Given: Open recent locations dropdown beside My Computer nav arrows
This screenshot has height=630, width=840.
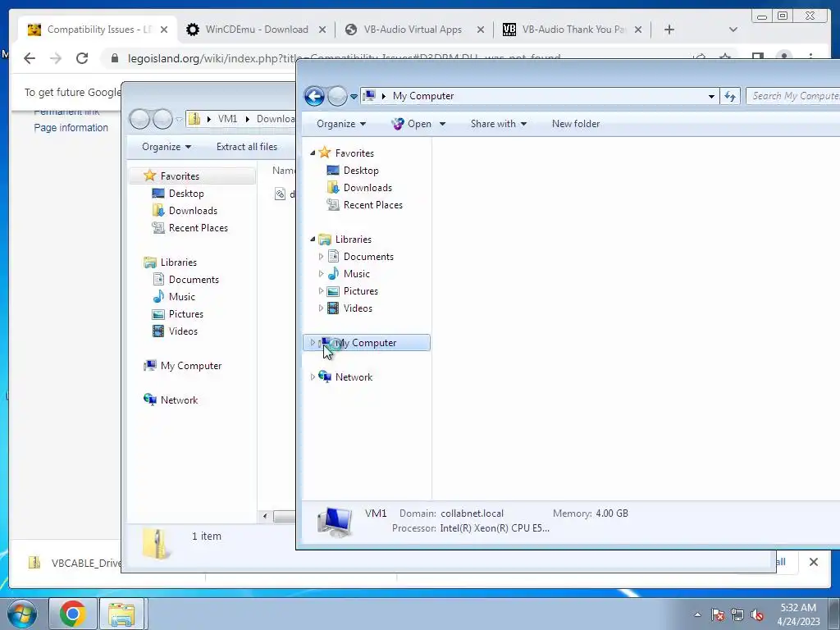Looking at the screenshot, I should (x=354, y=97).
